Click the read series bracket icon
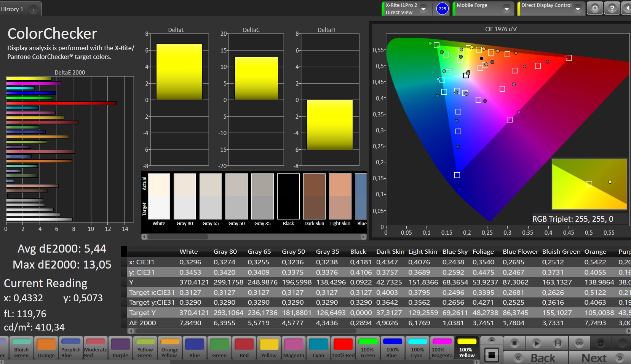 [558, 343]
